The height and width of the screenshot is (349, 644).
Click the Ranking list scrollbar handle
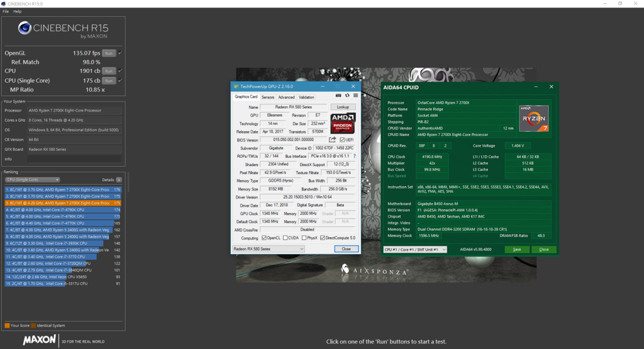tap(128, 182)
